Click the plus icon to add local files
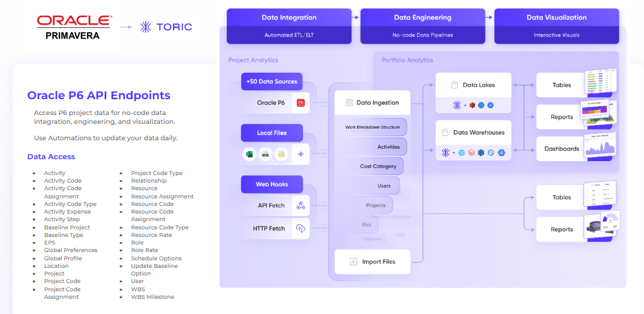 pos(301,154)
